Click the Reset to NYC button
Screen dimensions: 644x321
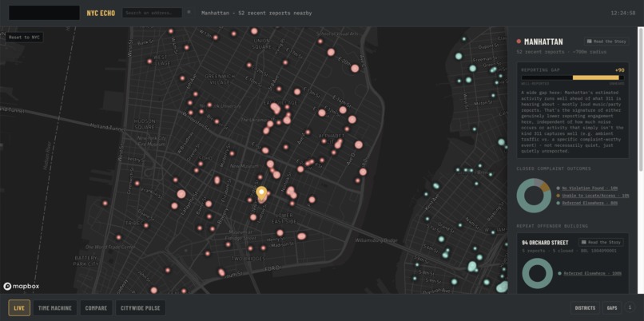(x=24, y=38)
